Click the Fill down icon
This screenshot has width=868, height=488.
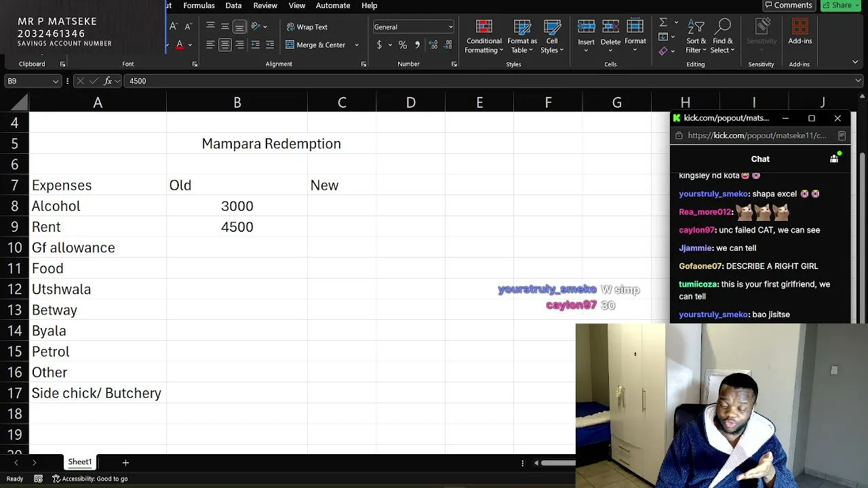(x=663, y=37)
